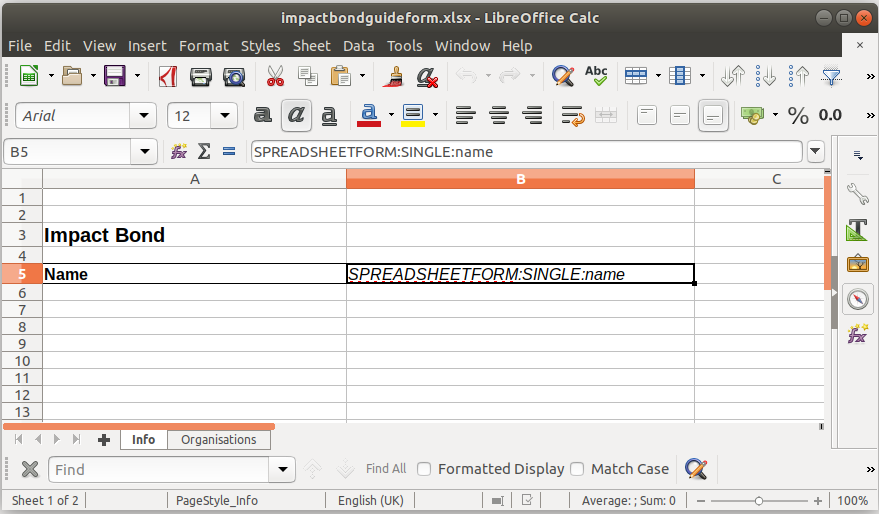
Task: Open Find history dropdown
Action: coord(283,469)
